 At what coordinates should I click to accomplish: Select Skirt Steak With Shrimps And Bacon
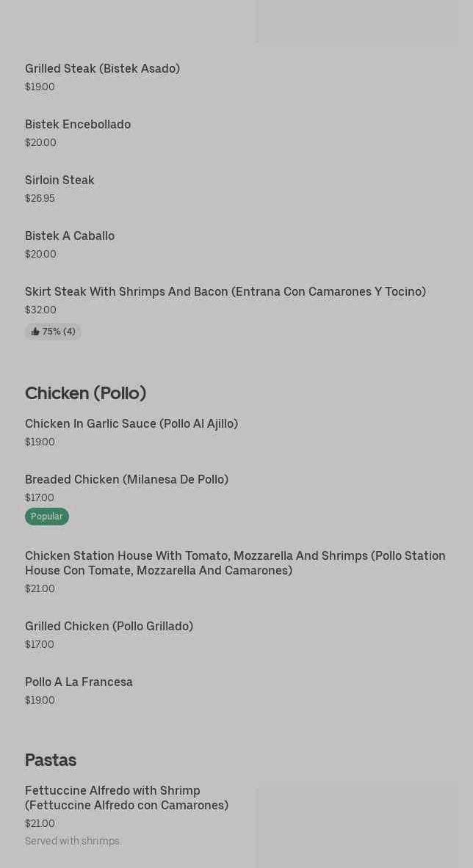tap(225, 291)
